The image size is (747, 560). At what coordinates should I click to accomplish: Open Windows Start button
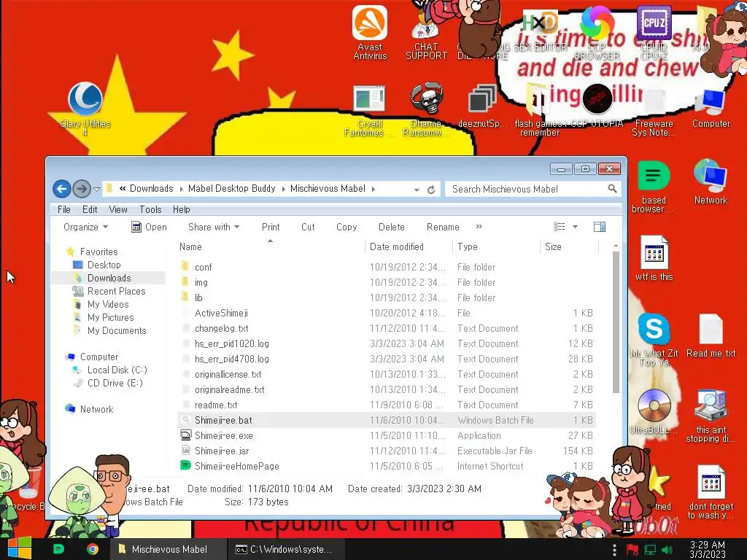pos(20,548)
